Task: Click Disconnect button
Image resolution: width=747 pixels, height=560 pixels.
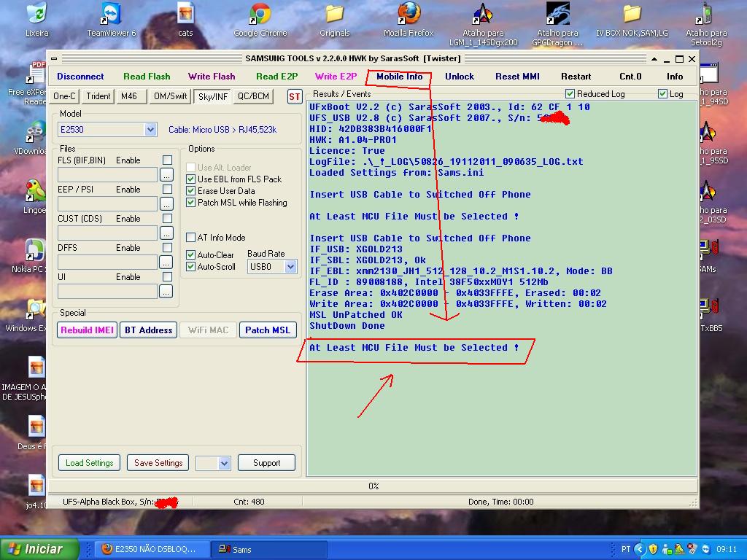Action: click(80, 76)
